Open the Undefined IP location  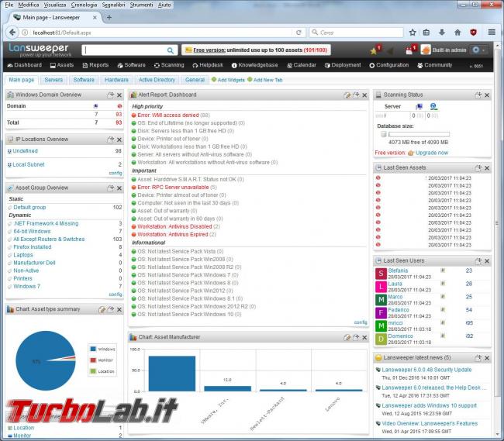click(25, 151)
